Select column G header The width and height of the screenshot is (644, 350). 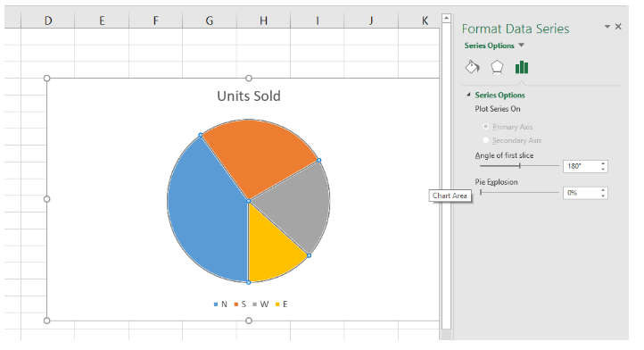[x=210, y=21]
